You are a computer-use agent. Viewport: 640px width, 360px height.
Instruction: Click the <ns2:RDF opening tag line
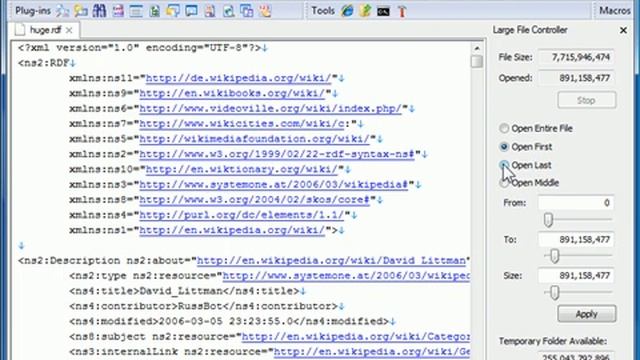(47, 63)
